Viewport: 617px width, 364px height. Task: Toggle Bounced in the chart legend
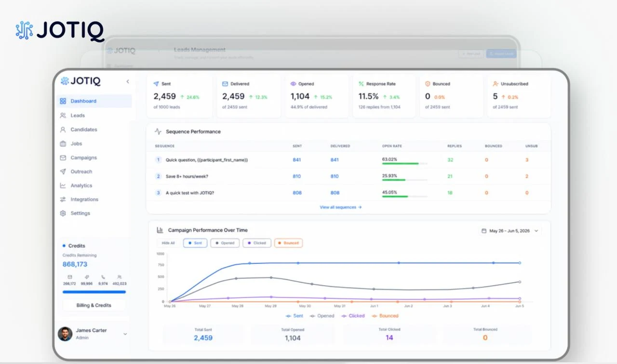(x=385, y=316)
